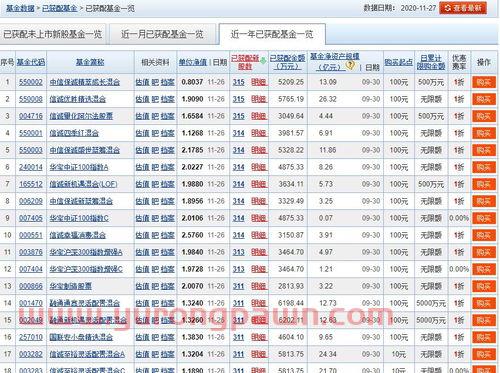Click 购买 button for fund 000866

click(484, 286)
